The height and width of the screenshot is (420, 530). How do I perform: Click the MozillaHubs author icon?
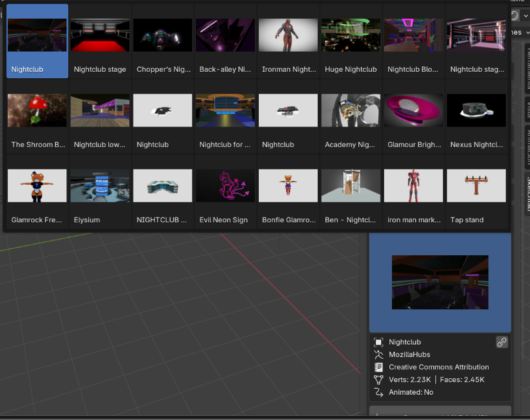(x=379, y=355)
